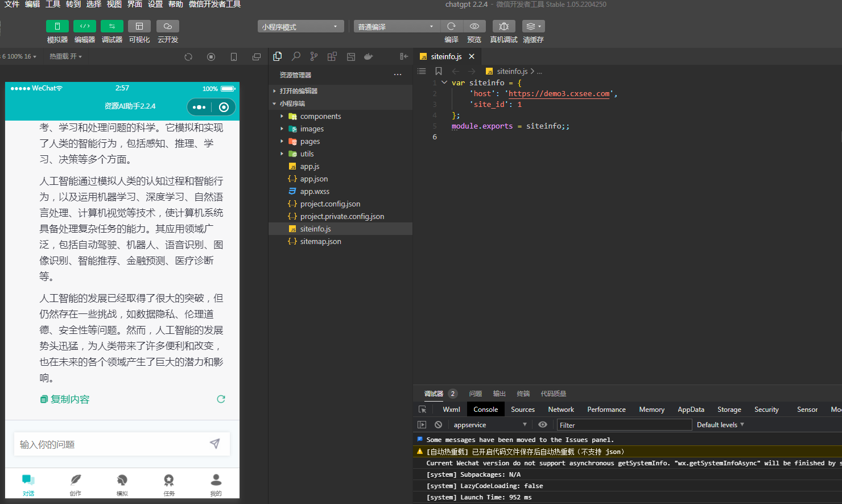Refresh the simulator
Viewport: 842px width, 504px height.
(x=188, y=57)
